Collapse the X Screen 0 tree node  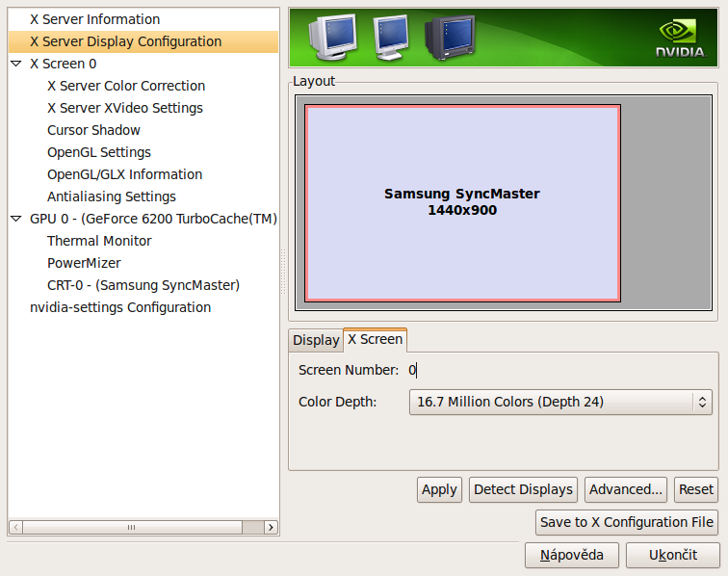(x=16, y=64)
